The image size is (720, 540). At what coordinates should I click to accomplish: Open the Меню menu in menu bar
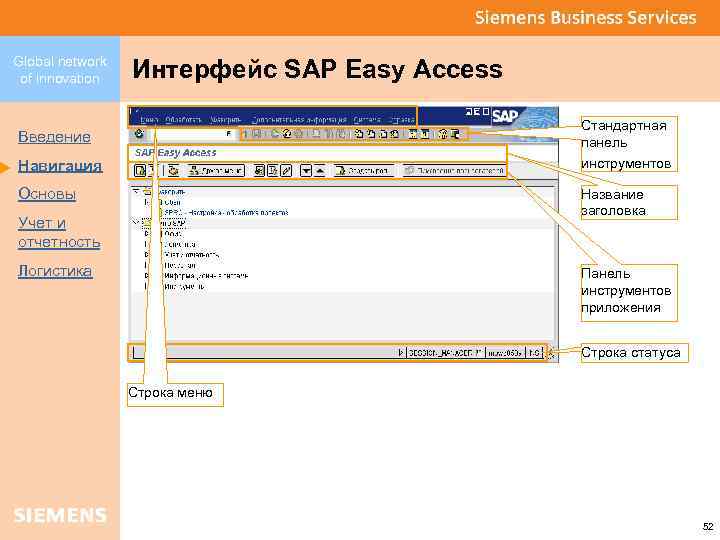(149, 119)
